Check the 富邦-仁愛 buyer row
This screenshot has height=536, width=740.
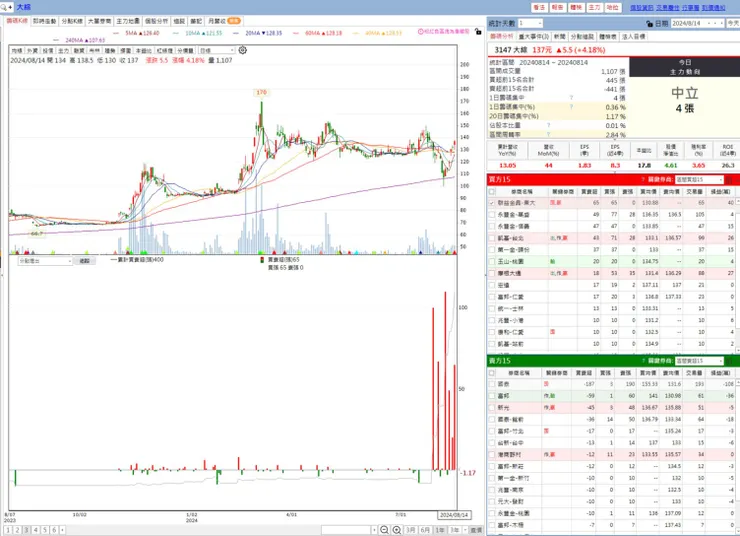pos(492,297)
